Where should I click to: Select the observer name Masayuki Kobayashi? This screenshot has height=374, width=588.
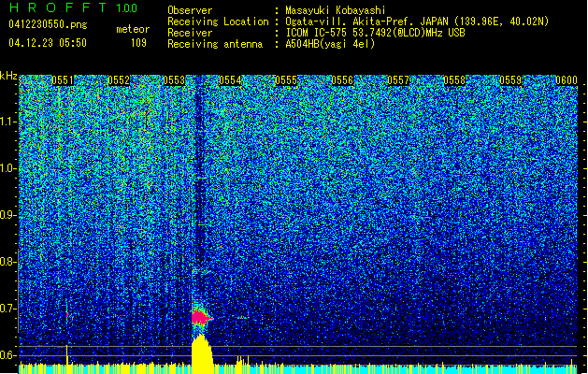point(335,10)
